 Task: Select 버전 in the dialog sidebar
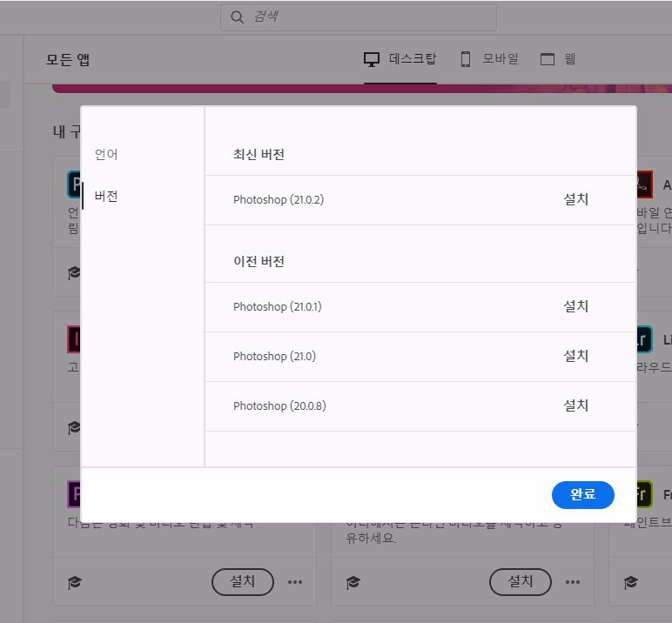point(106,196)
